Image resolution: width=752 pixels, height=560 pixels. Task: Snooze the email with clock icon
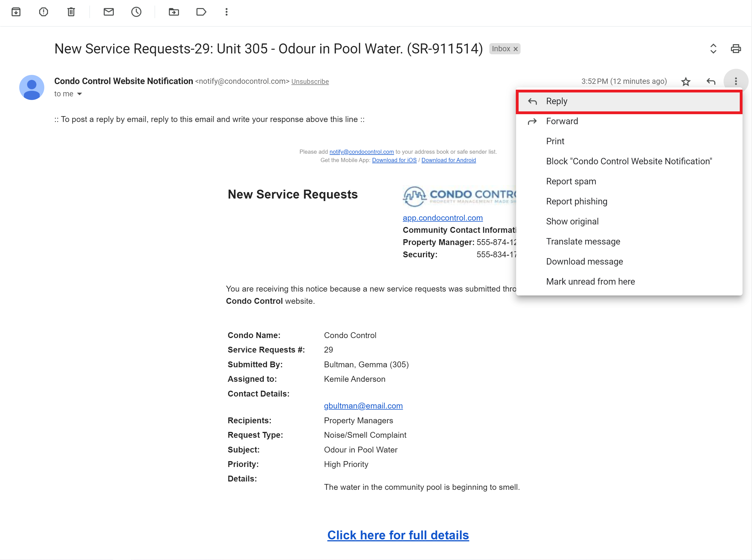click(136, 12)
